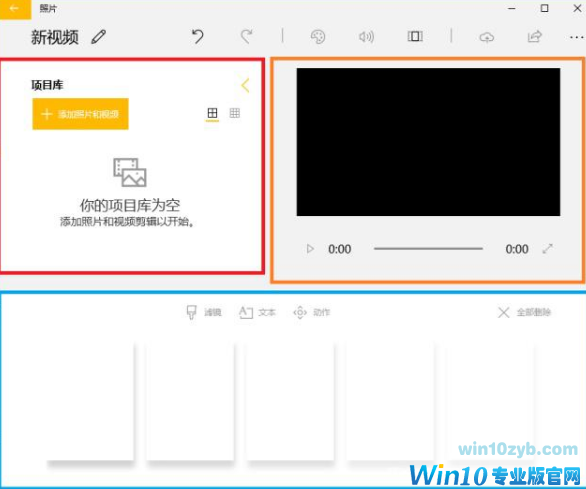Click the black video preview area
586x489 pixels.
428,142
